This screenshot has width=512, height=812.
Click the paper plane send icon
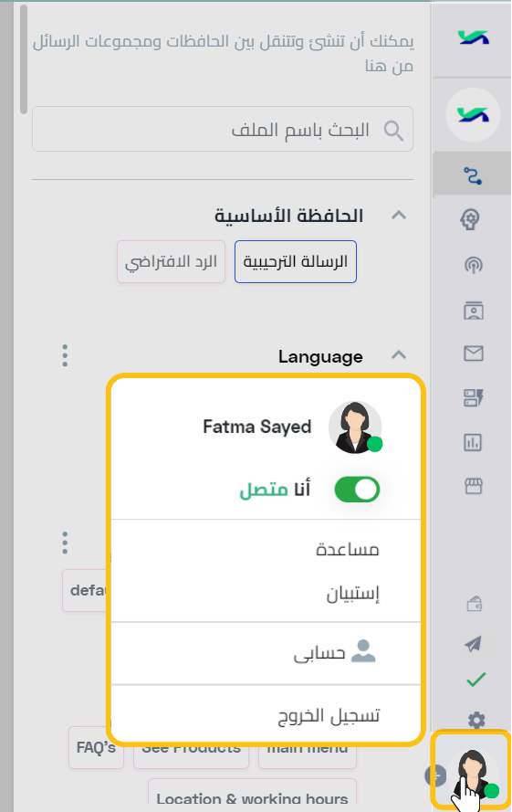[x=473, y=644]
